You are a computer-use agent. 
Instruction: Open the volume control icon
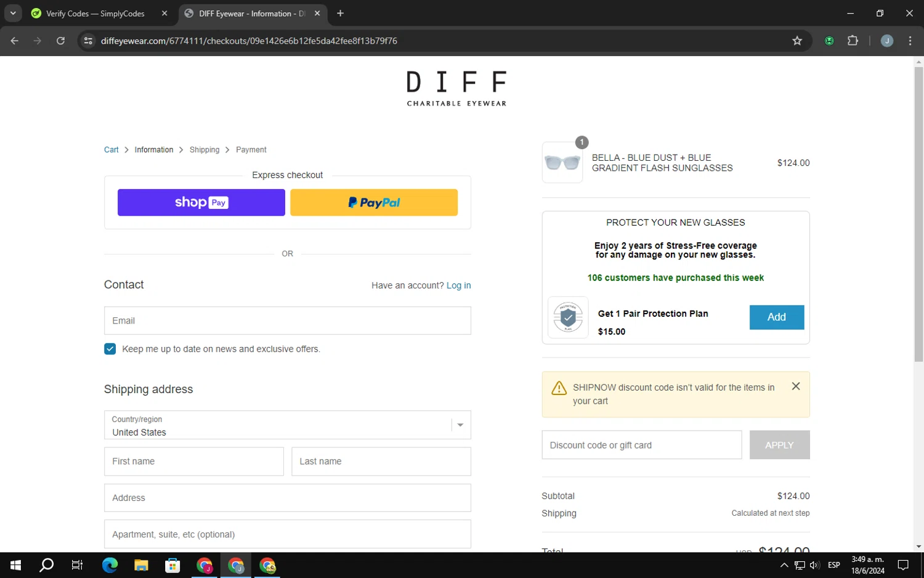[x=814, y=565]
